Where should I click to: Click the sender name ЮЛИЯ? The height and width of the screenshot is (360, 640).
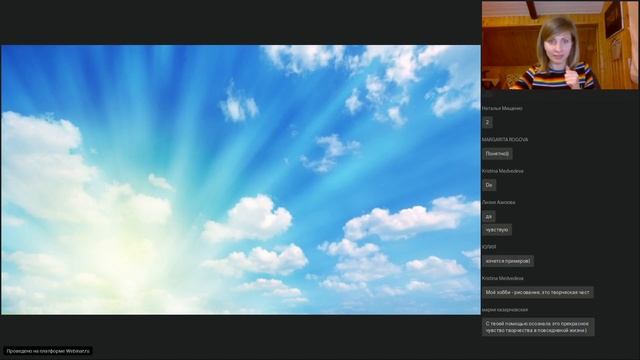(489, 247)
